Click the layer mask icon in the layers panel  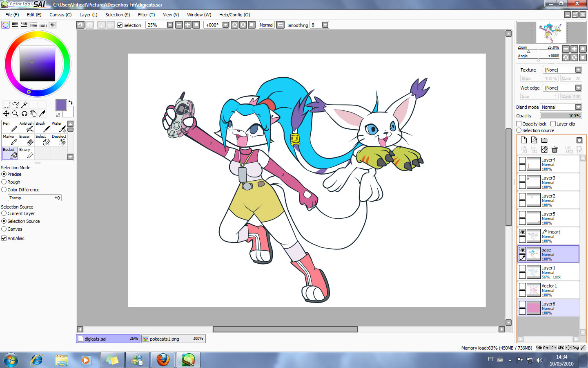(x=579, y=140)
